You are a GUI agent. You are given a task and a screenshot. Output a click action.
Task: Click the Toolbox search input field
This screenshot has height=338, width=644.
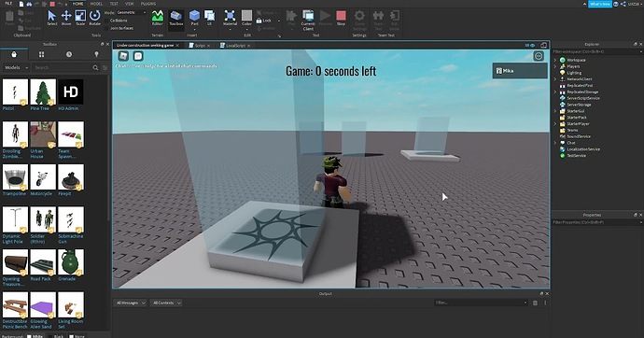(x=63, y=67)
